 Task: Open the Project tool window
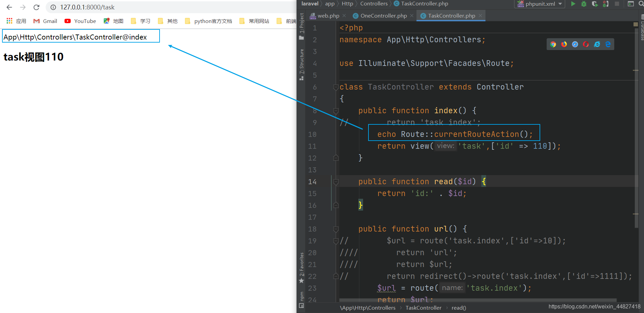pos(302,26)
